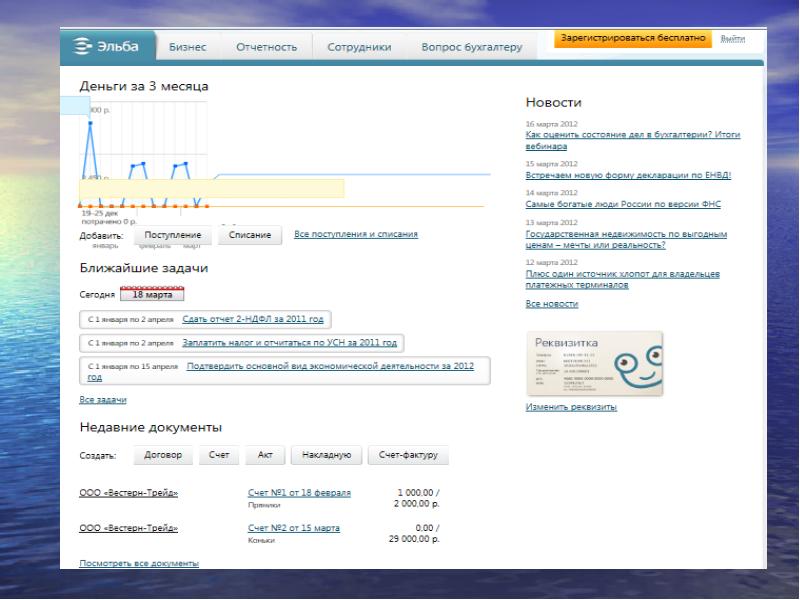Viewport: 800px width, 600px height.
Task: Open the Сотрудники tab
Action: point(358,47)
